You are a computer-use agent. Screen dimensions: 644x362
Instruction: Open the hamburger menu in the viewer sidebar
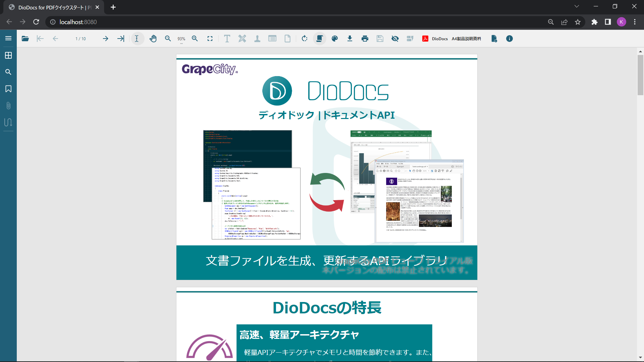(8, 39)
